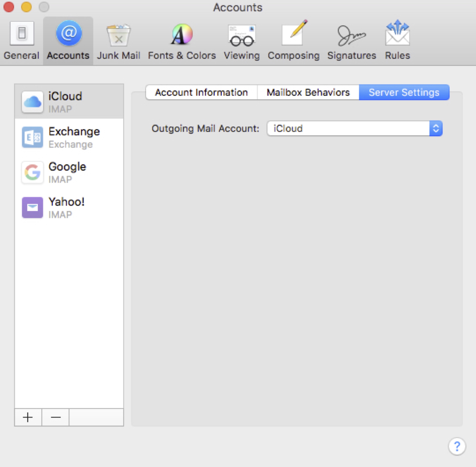The width and height of the screenshot is (476, 467).
Task: Click the dropdown arrows next to iCloud
Action: [x=435, y=128]
